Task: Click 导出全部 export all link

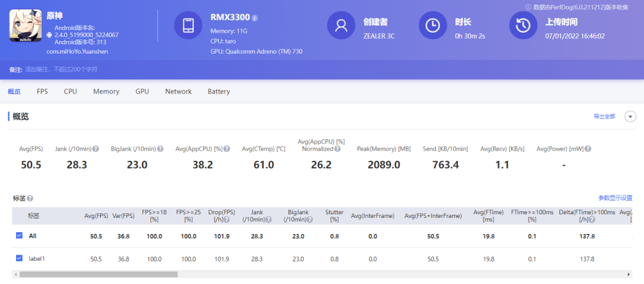Action: [x=603, y=117]
